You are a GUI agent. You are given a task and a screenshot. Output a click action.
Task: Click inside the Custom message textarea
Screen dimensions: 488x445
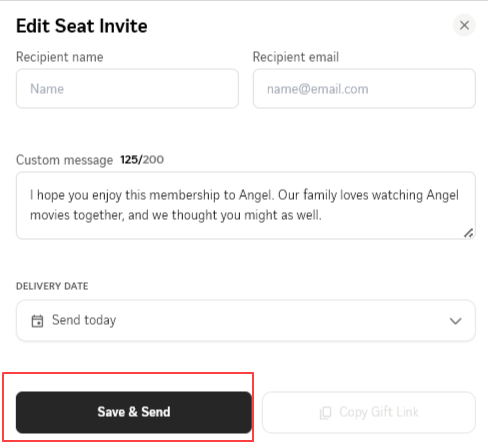[x=246, y=205]
